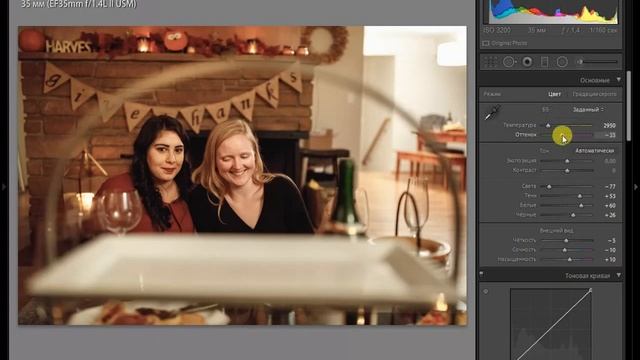
Task: Click the Автоматически tone button
Action: pos(594,151)
